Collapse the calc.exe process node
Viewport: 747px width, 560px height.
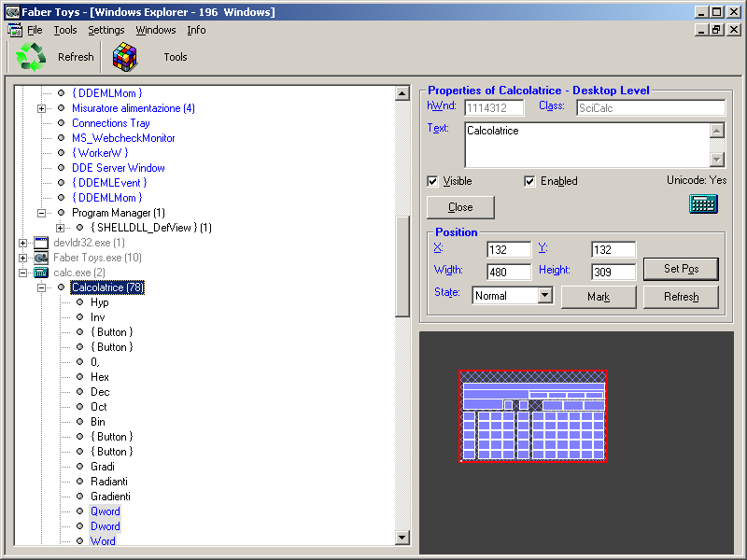click(22, 273)
